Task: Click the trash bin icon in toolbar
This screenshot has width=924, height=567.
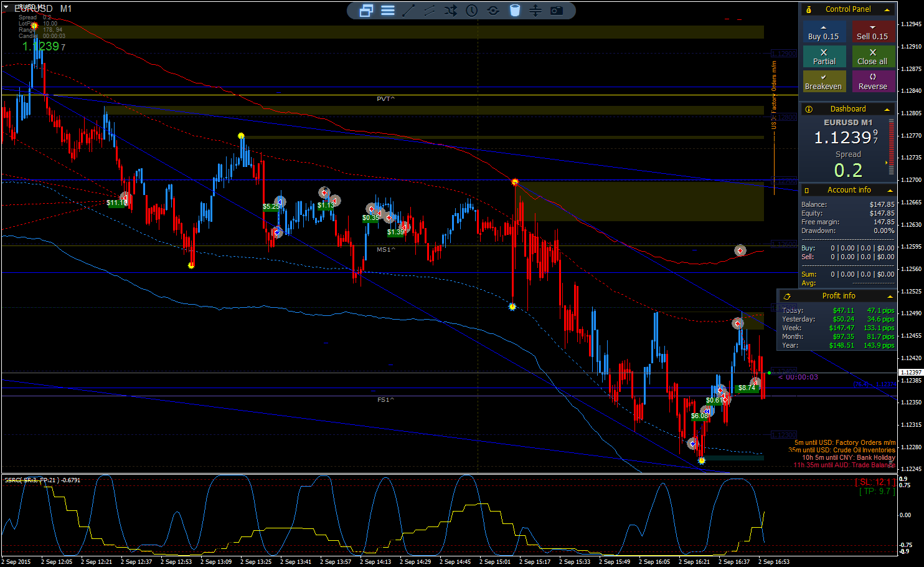Action: (514, 11)
